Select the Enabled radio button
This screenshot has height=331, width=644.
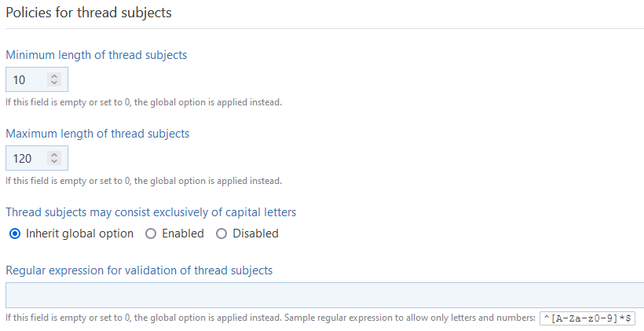tap(152, 234)
